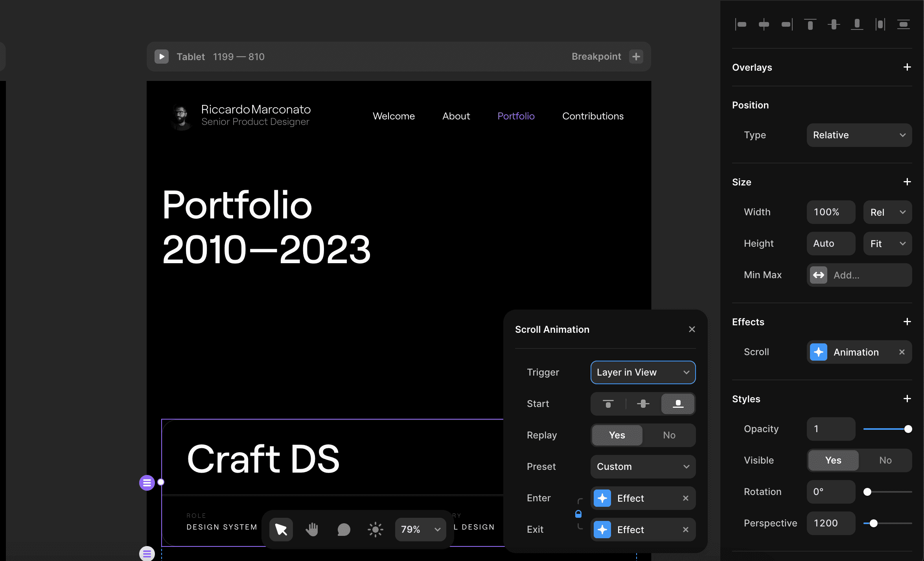Set Start to bottom alignment icon
Screen dimensions: 924x561
(678, 403)
